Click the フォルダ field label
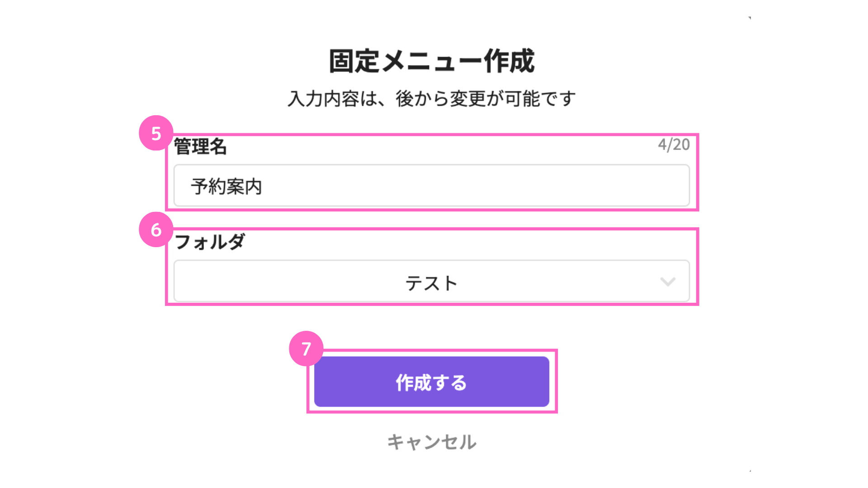 pyautogui.click(x=210, y=242)
